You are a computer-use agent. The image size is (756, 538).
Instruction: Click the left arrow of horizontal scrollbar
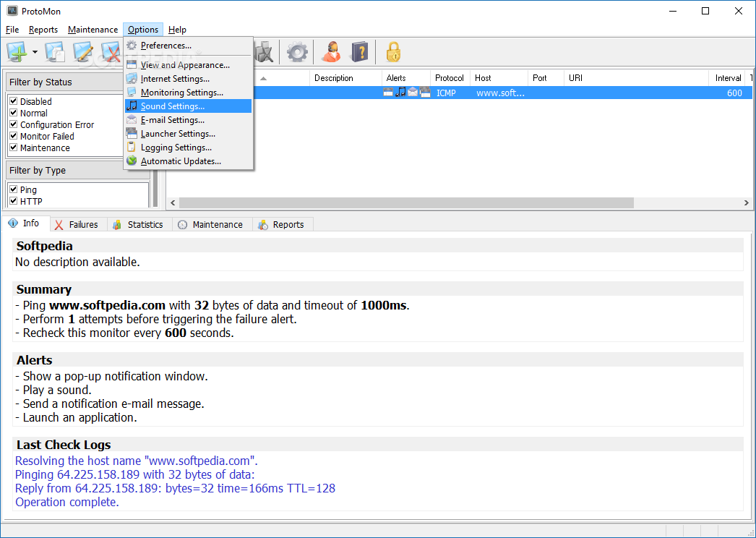click(x=173, y=203)
